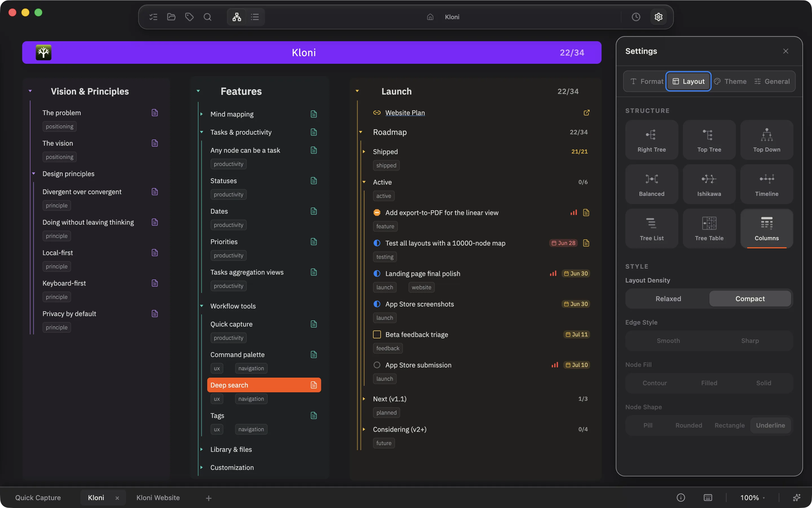Image resolution: width=812 pixels, height=508 pixels.
Task: Set Layout Density to Compact
Action: tap(750, 299)
